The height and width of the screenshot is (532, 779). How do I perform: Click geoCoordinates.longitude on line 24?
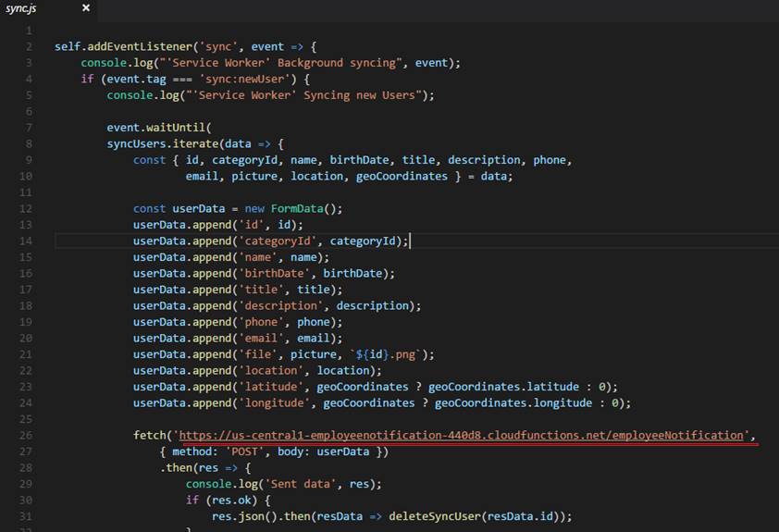click(513, 403)
